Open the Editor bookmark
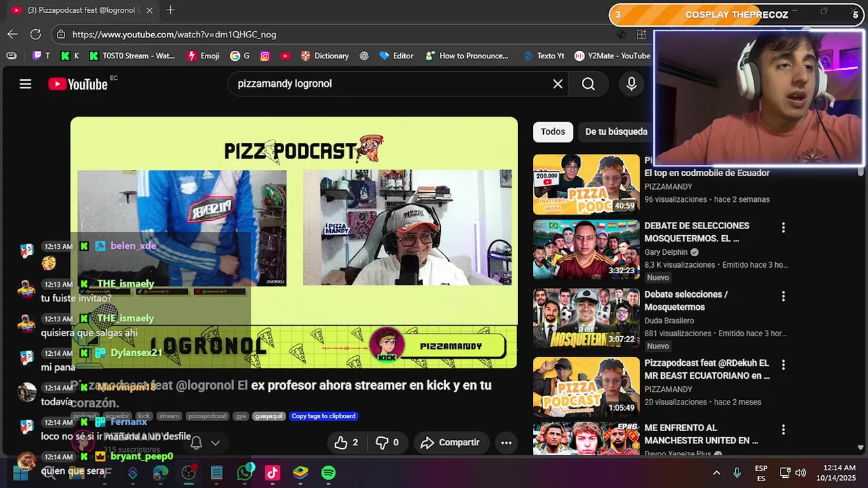This screenshot has height=488, width=868. pyautogui.click(x=396, y=56)
